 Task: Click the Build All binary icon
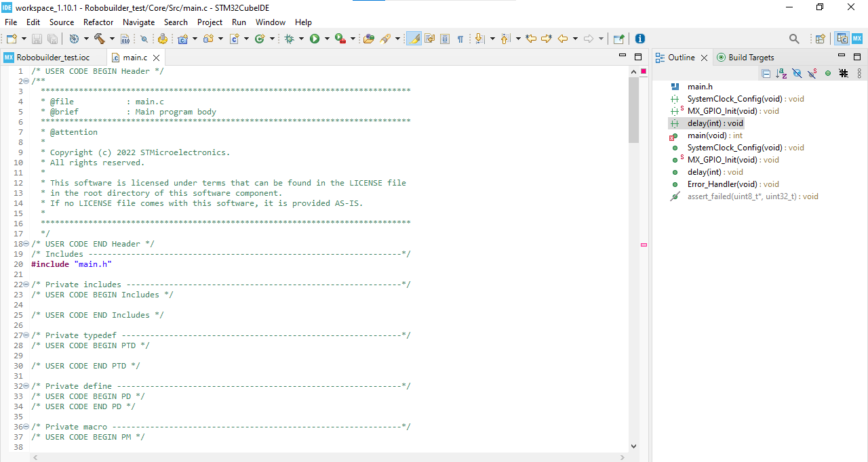[125, 39]
